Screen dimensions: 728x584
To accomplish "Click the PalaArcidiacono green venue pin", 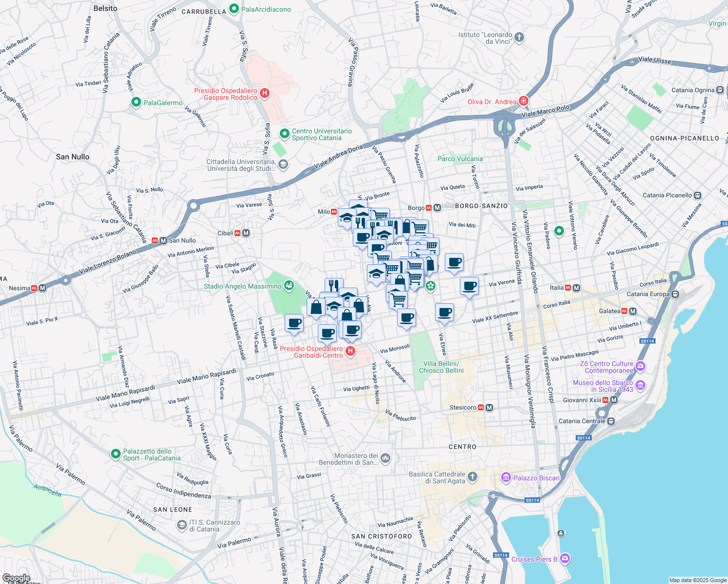I will (234, 9).
